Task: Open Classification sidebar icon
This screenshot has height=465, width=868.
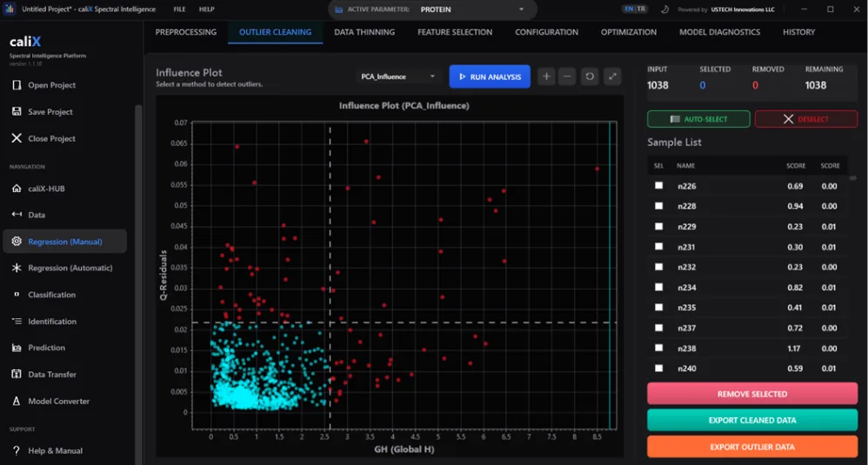Action: point(17,295)
